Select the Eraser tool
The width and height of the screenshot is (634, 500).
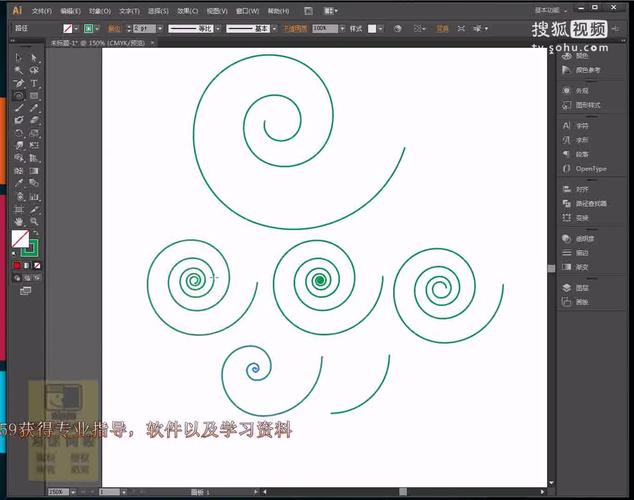[x=34, y=120]
